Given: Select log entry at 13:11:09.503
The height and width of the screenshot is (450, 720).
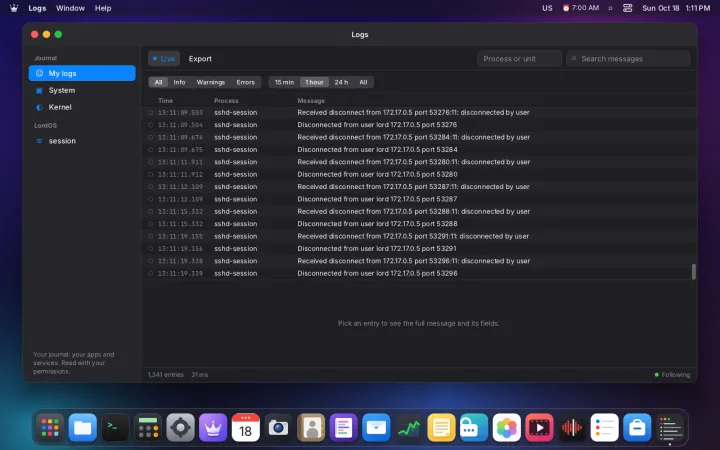Looking at the screenshot, I should coord(419,112).
